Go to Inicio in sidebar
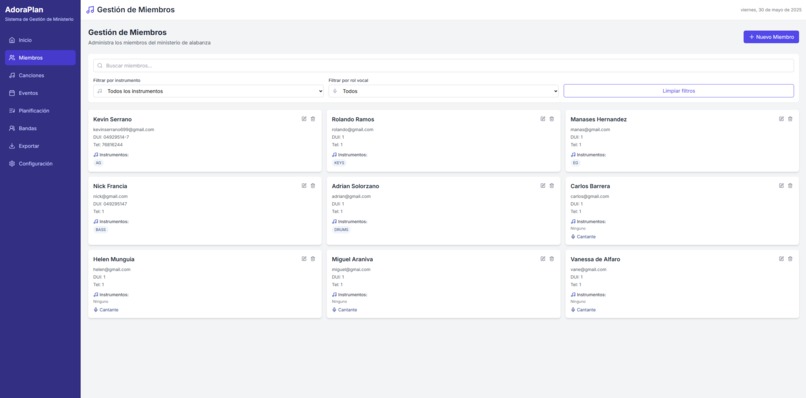 40,40
